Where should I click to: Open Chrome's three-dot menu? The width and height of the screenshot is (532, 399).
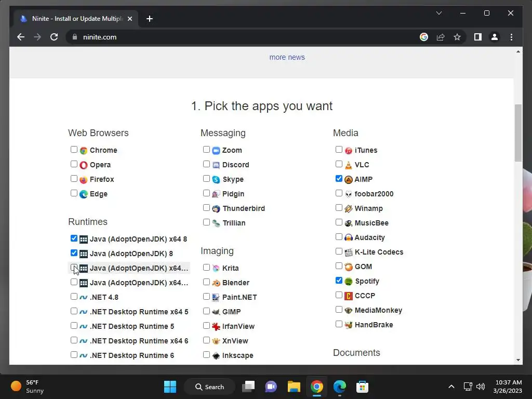[x=511, y=37]
